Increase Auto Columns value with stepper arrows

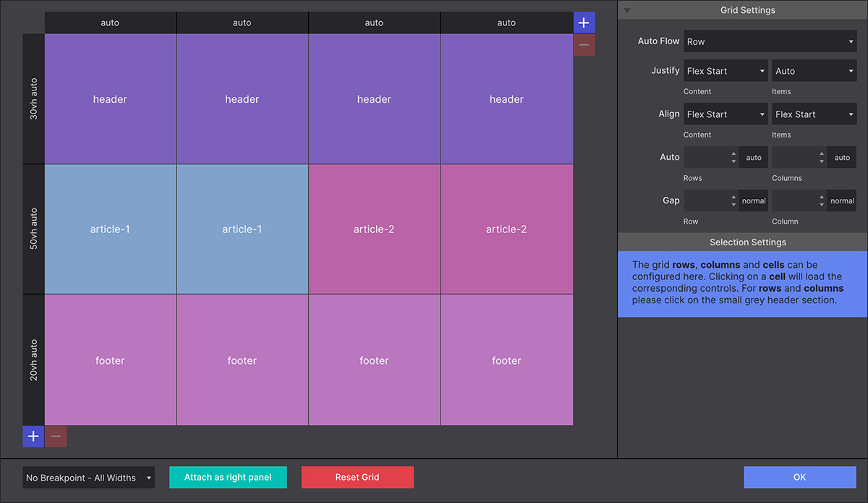tap(822, 153)
